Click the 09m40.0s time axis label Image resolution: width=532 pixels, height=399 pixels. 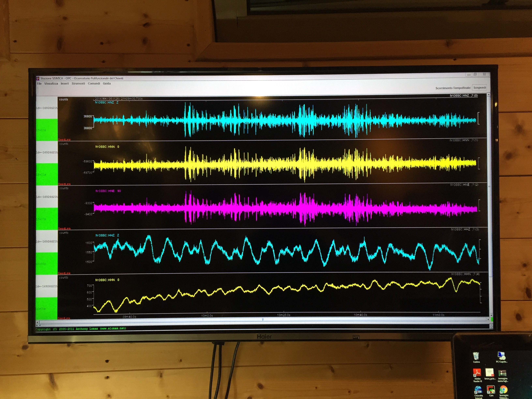tap(129, 317)
